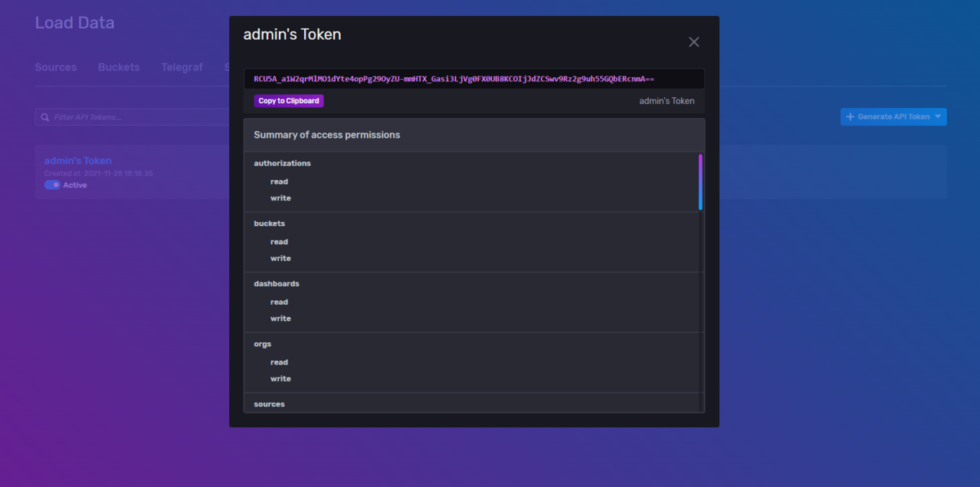The image size is (980, 487).
Task: Open the Telegraf tab
Action: [182, 67]
